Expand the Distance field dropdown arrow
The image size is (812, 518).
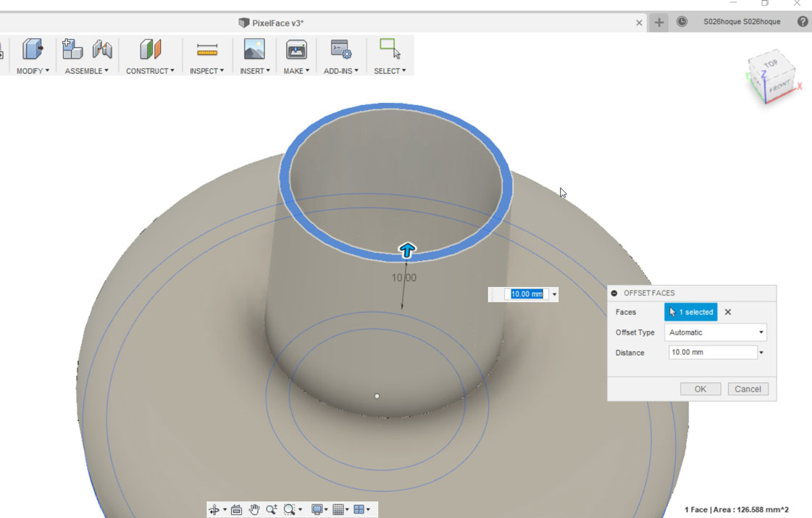coord(761,353)
